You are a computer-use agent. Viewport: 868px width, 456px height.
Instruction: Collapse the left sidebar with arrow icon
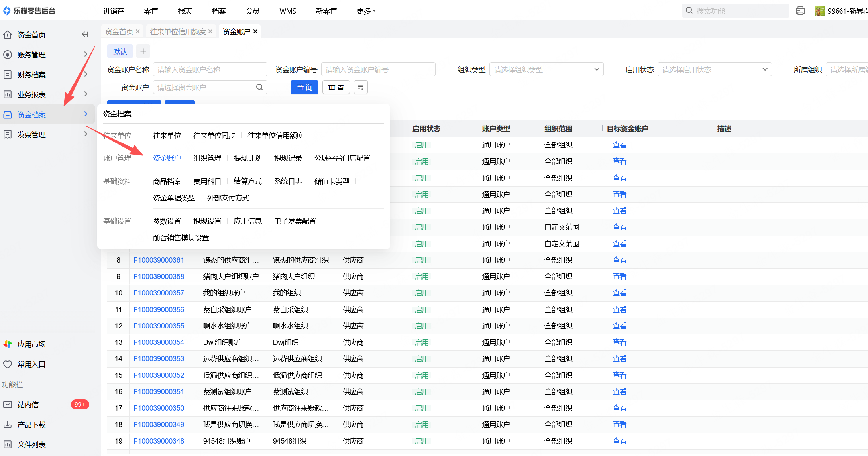(x=85, y=35)
